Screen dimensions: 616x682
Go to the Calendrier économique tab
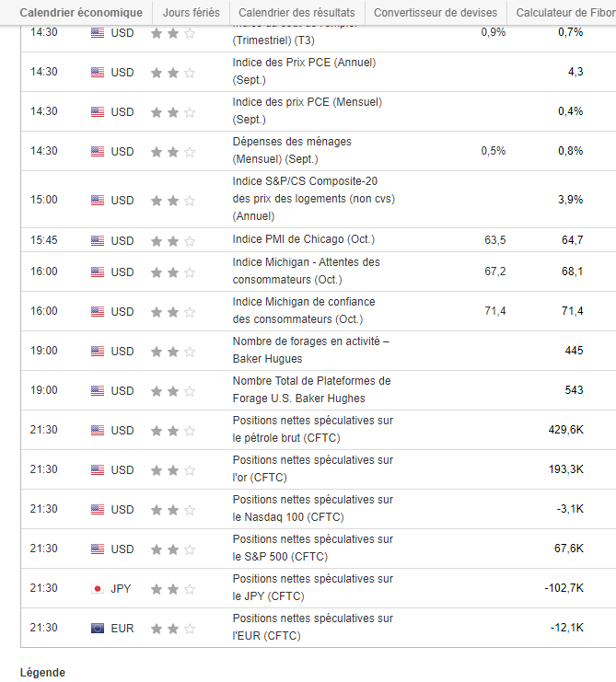pos(81,13)
